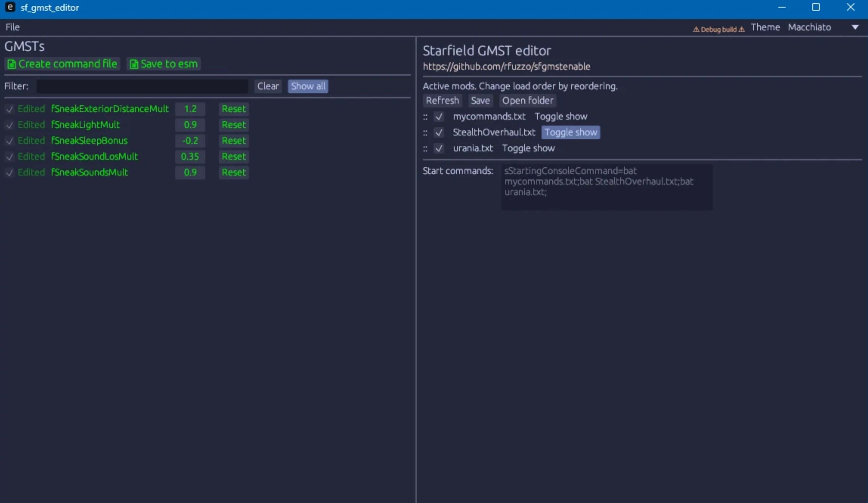Toggle show for StealthOverhaul.txt
The image size is (868, 503).
(570, 132)
